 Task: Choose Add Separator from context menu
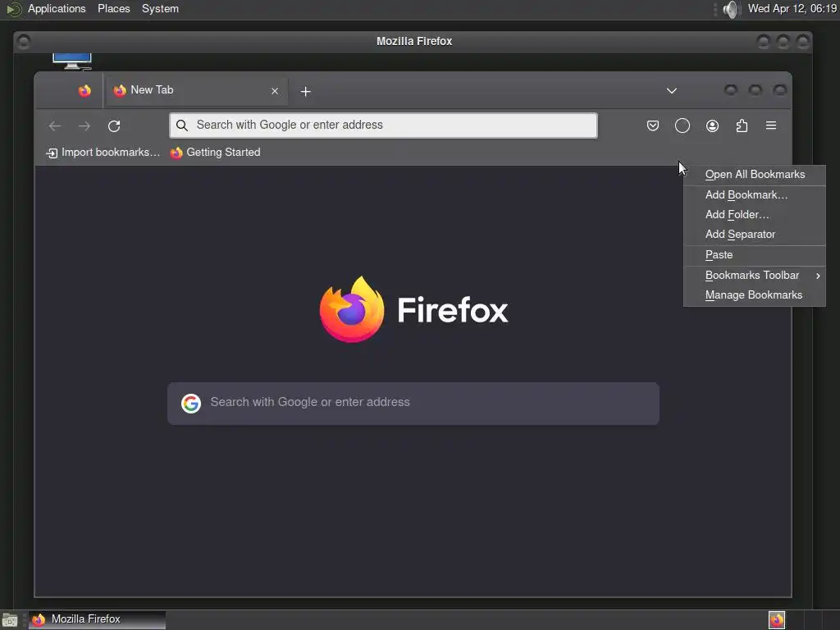point(755,235)
